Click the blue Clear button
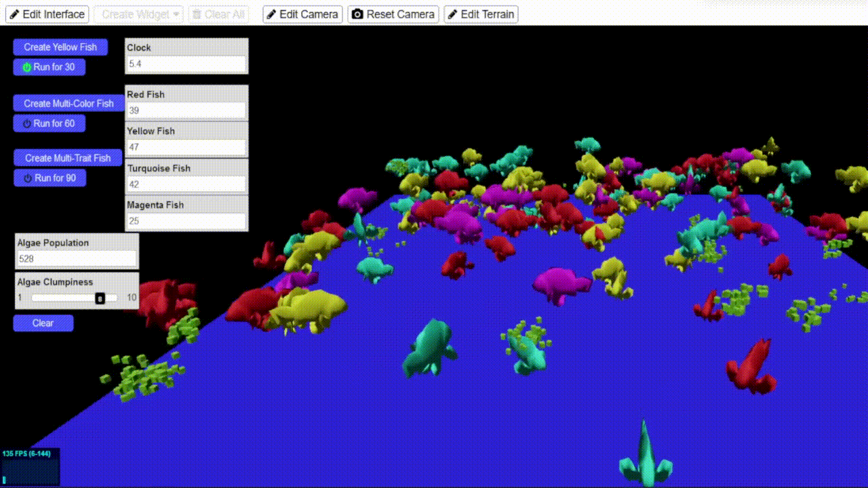Screen dimensions: 868x488 coord(43,323)
